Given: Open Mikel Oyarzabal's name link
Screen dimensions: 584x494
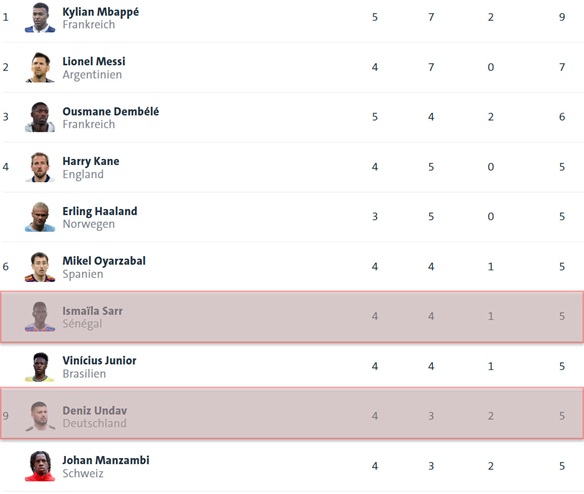Looking at the screenshot, I should pyautogui.click(x=104, y=261).
